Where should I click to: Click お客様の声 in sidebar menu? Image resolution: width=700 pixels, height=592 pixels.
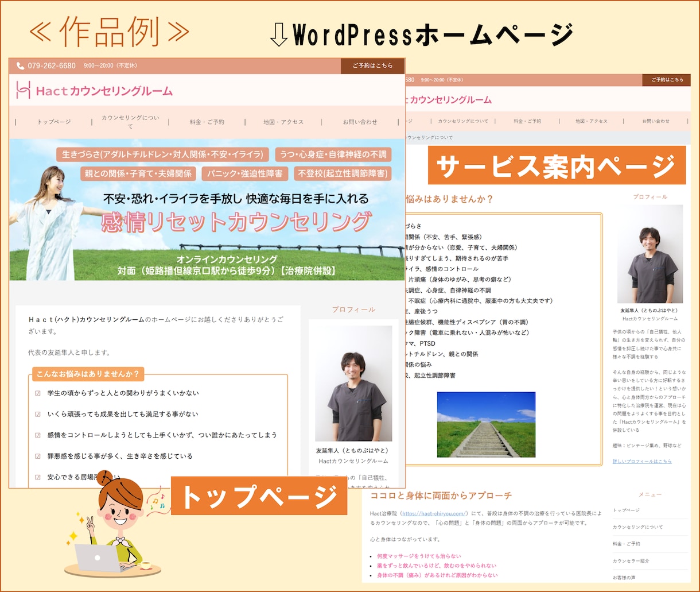pos(624,578)
